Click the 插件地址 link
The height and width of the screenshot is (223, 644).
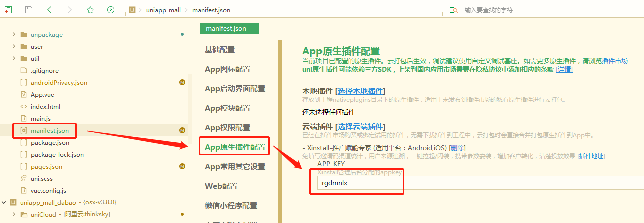coord(592,156)
